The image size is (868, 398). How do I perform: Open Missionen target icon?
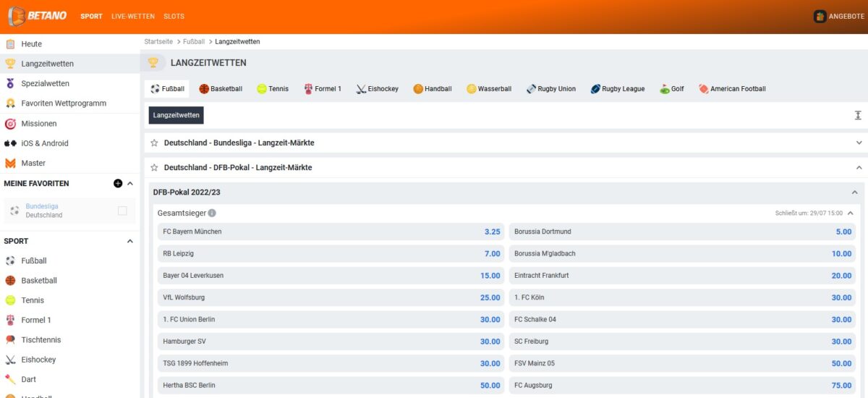[x=10, y=123]
